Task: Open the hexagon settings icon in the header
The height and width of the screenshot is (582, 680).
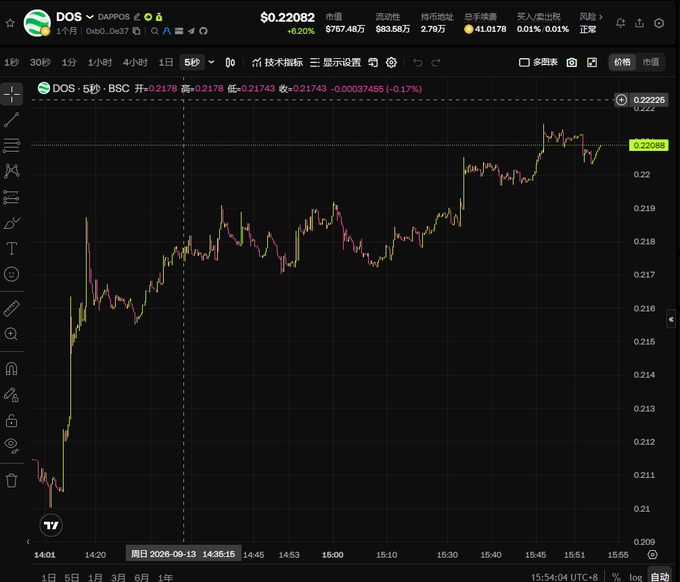Action: click(659, 23)
